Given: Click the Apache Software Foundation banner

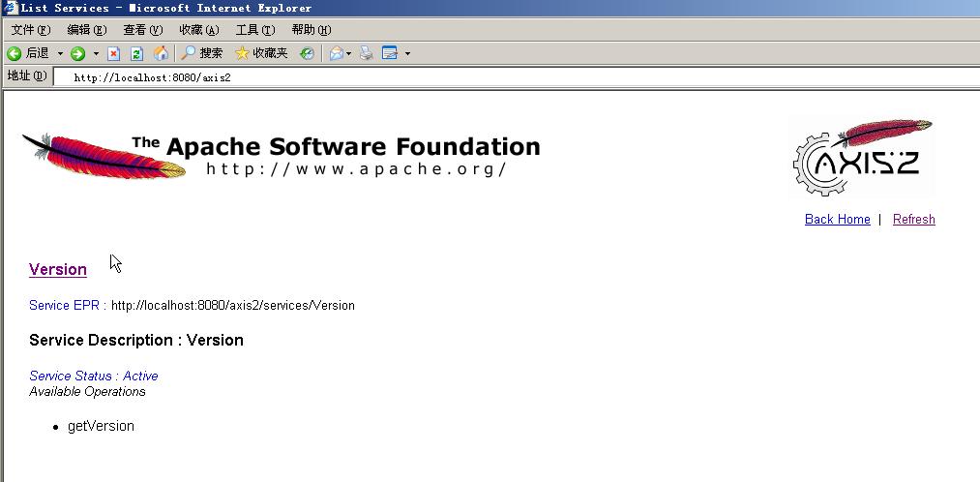Looking at the screenshot, I should [x=282, y=155].
